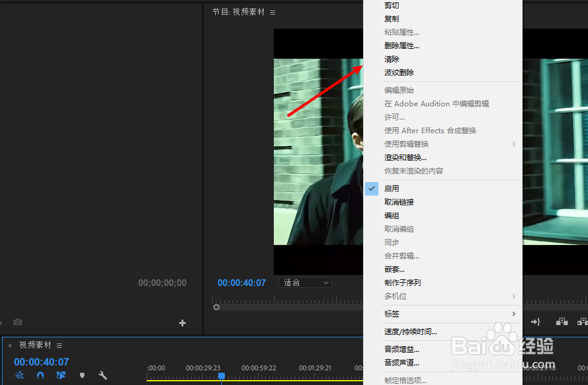The width and height of the screenshot is (588, 385).
Task: Click the 00:01:29:21 timeline ruler mark
Action: click(315, 368)
